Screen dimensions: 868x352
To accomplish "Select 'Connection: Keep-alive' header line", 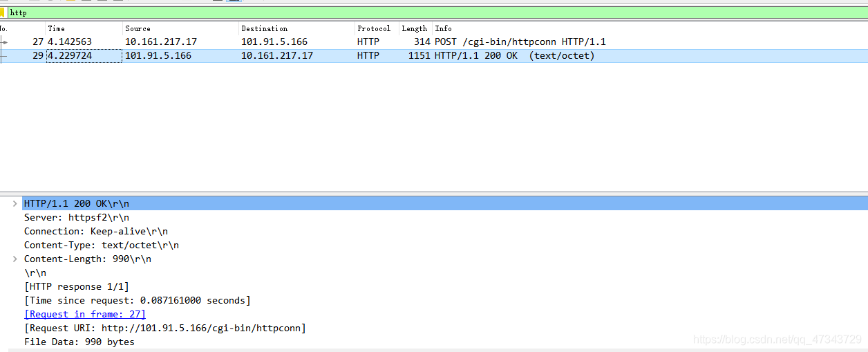I will point(95,231).
